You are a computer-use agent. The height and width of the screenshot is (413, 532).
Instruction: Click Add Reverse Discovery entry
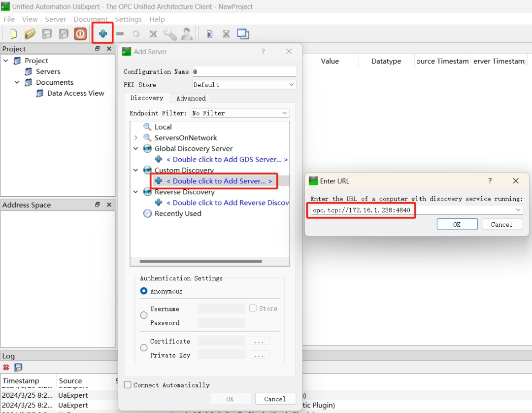[227, 203]
